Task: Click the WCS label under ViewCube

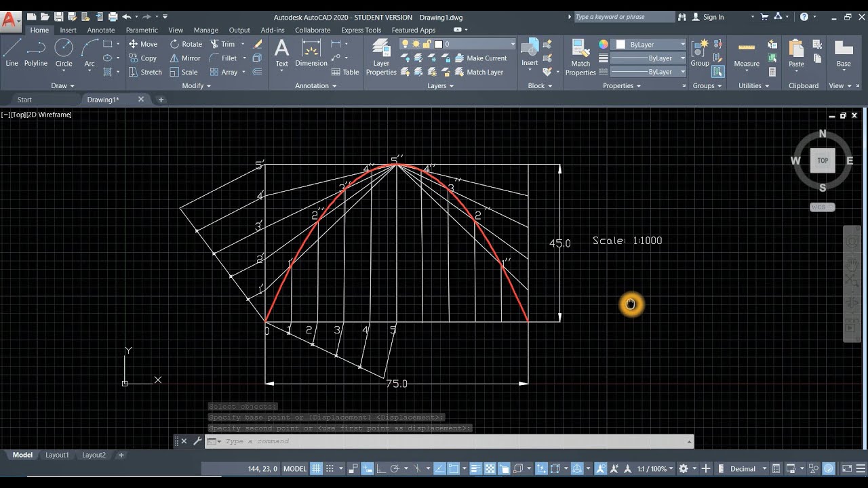Action: (x=823, y=207)
